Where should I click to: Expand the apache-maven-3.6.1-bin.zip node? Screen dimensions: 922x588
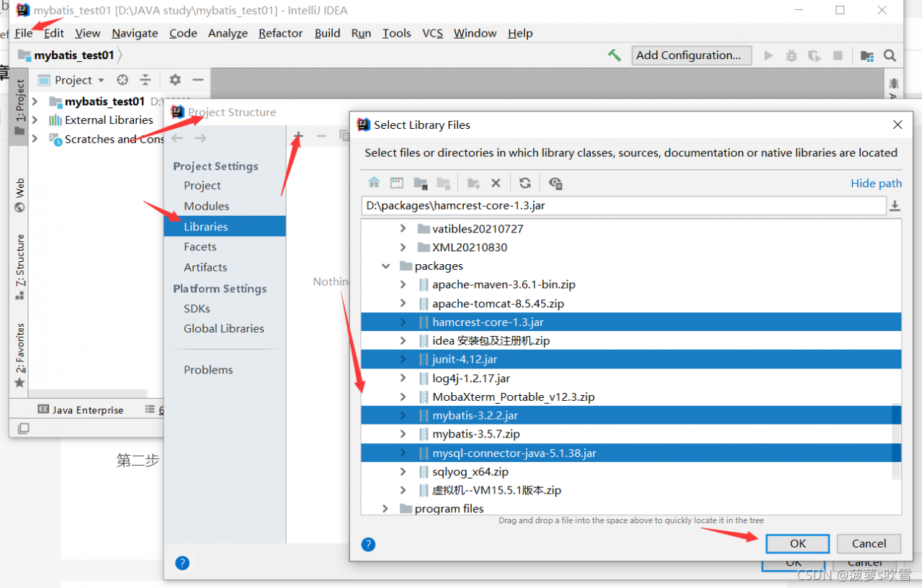403,285
